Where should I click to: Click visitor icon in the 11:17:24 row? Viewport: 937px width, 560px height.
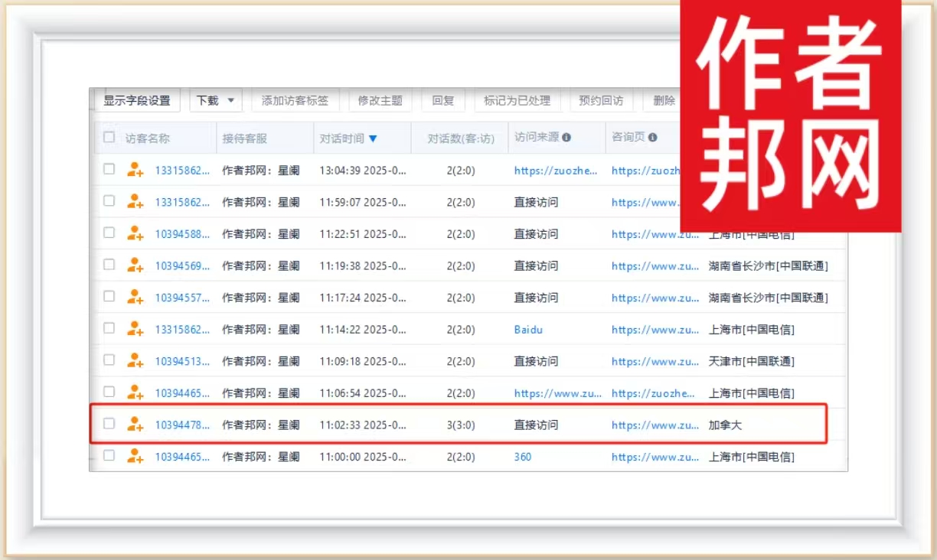(135, 297)
